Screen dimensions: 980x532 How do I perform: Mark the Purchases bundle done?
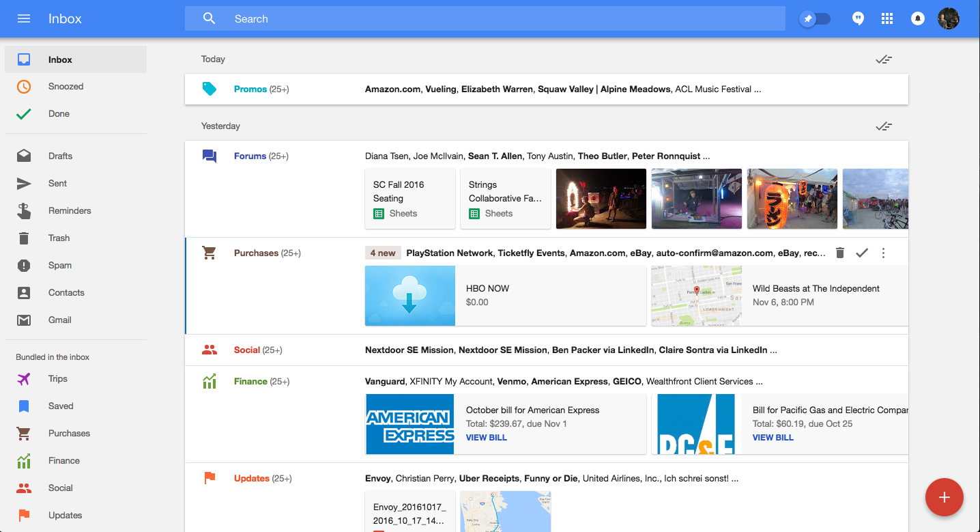click(862, 253)
